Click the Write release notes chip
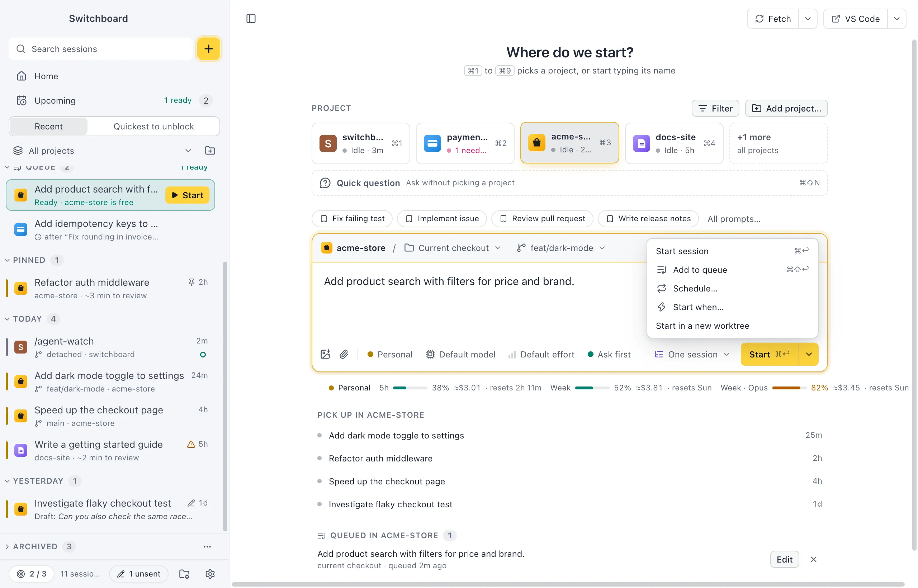This screenshot has width=918, height=588. point(648,218)
